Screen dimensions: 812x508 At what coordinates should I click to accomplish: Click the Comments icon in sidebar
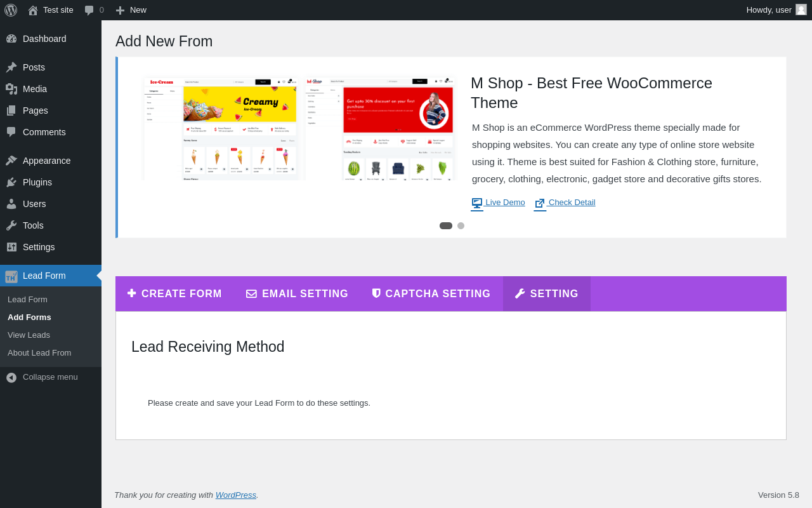(x=11, y=132)
